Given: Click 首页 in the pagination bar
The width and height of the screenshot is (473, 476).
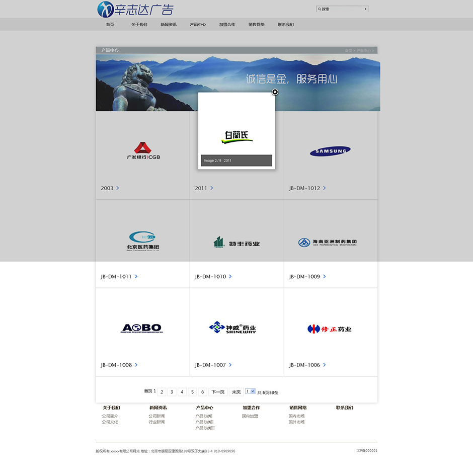Looking at the screenshot, I should pyautogui.click(x=148, y=391).
